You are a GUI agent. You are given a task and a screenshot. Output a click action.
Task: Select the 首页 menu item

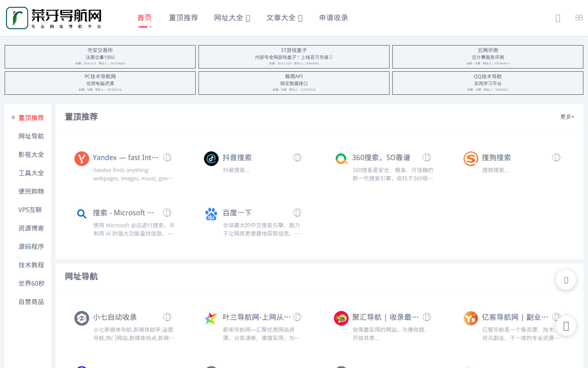click(144, 17)
